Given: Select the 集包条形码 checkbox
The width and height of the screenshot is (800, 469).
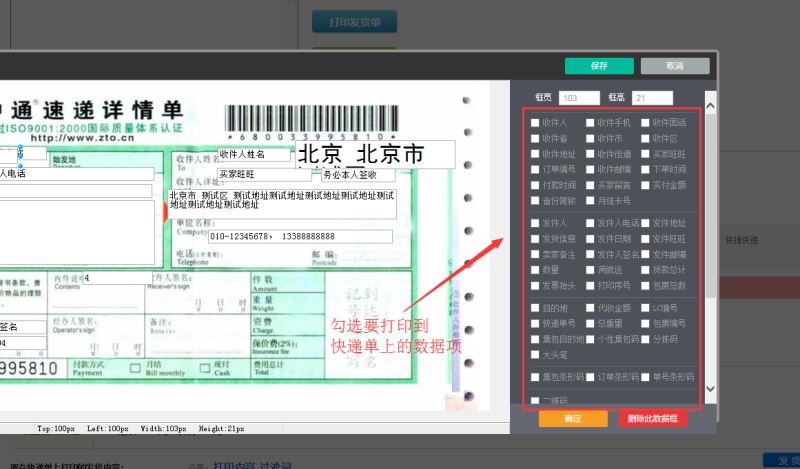Looking at the screenshot, I should click(535, 377).
